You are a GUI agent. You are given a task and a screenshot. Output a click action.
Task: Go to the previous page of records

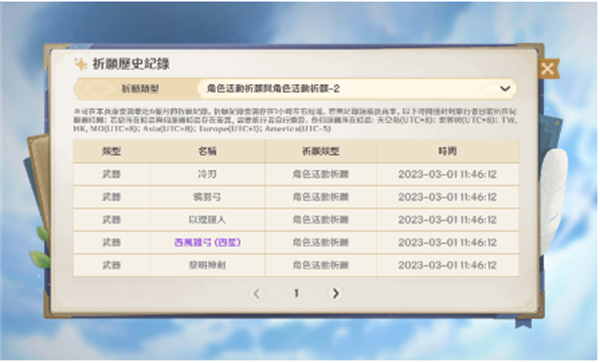tap(256, 293)
